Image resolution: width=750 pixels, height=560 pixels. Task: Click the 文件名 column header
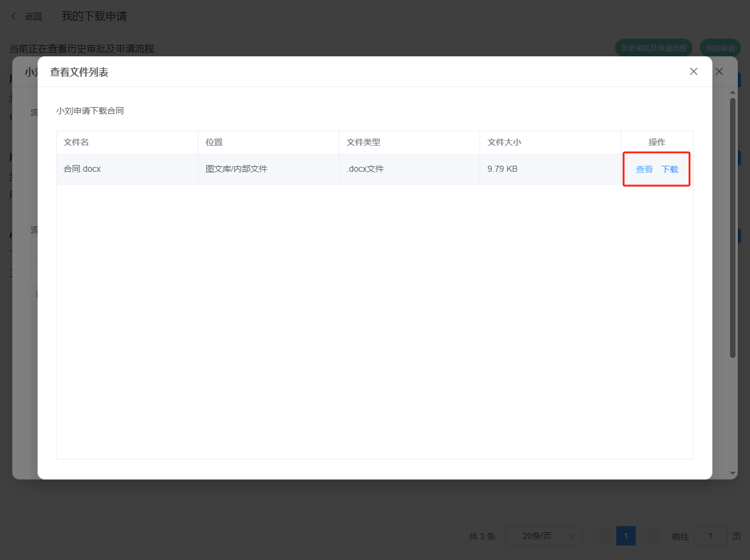pos(76,142)
